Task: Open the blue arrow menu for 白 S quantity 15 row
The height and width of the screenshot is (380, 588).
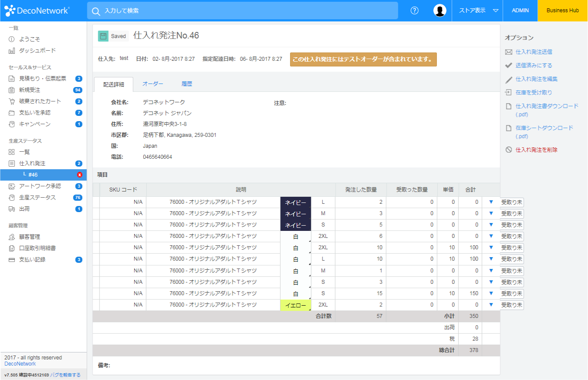Action: pyautogui.click(x=491, y=293)
